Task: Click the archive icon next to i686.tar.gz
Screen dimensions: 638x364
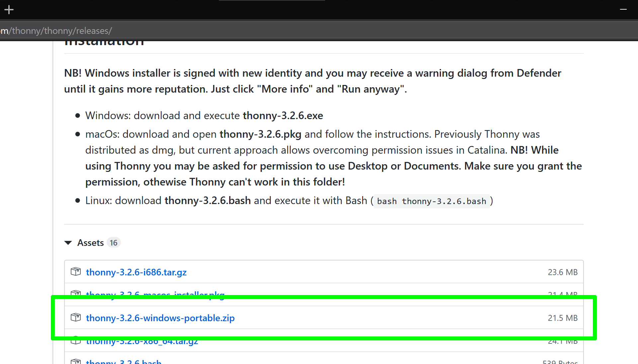Action: 76,271
